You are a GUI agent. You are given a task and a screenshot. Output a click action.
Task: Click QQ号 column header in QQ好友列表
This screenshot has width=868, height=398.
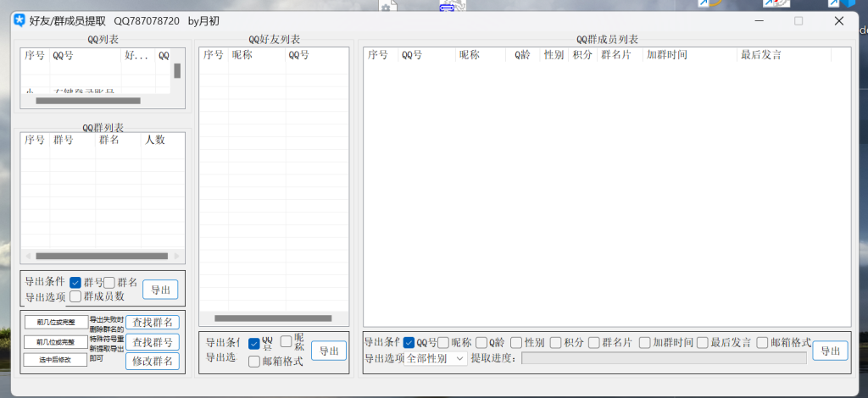[x=317, y=55]
